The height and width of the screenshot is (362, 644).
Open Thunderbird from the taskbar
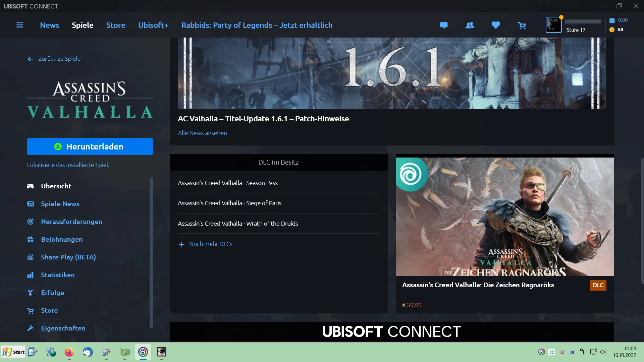[x=88, y=352]
